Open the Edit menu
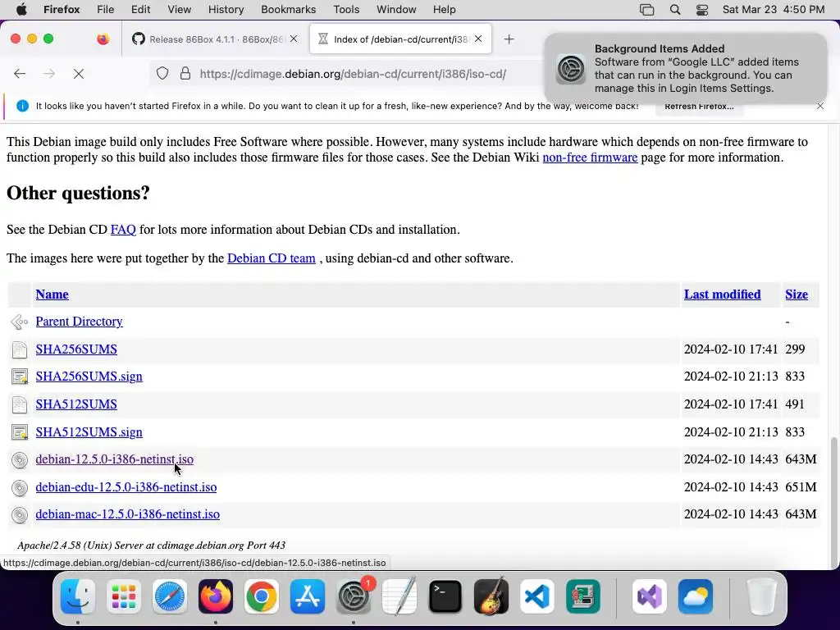 pyautogui.click(x=140, y=10)
